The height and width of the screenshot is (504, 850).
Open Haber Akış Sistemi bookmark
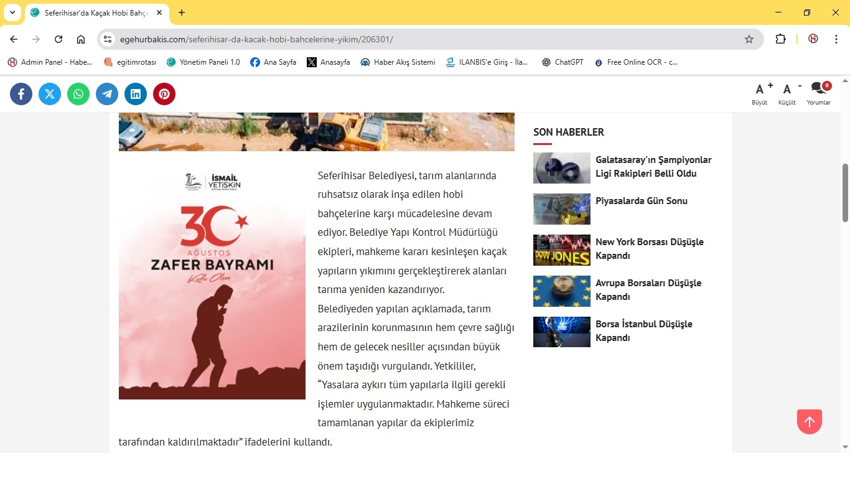point(398,62)
